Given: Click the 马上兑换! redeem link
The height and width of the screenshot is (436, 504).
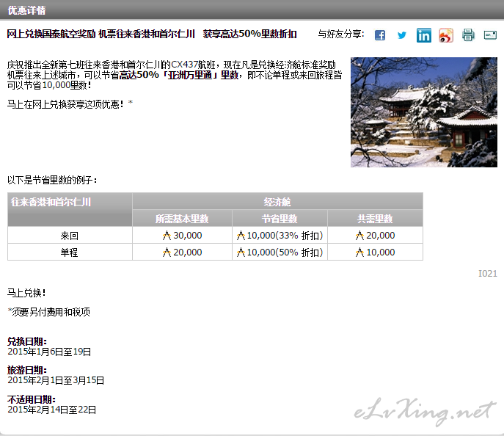Looking at the screenshot, I should (x=26, y=293).
